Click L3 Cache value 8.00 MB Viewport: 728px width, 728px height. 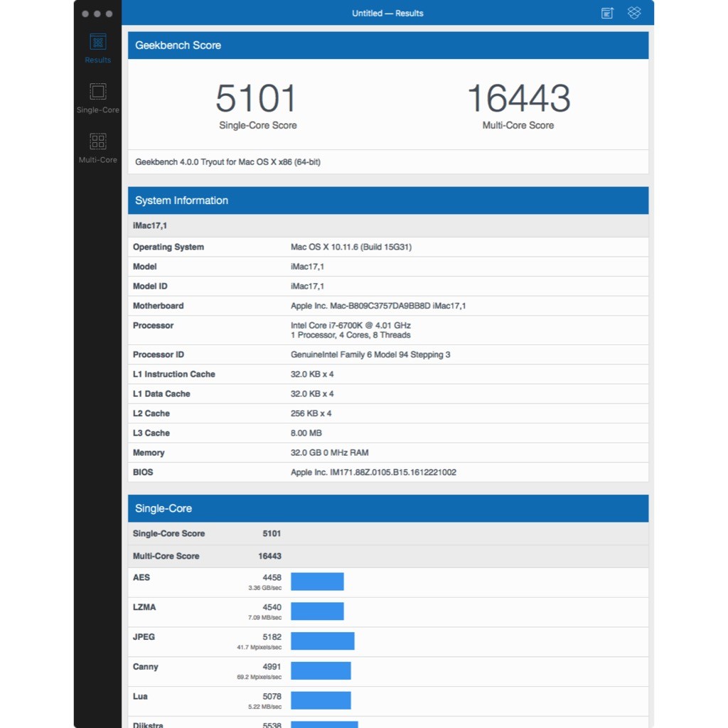(306, 433)
